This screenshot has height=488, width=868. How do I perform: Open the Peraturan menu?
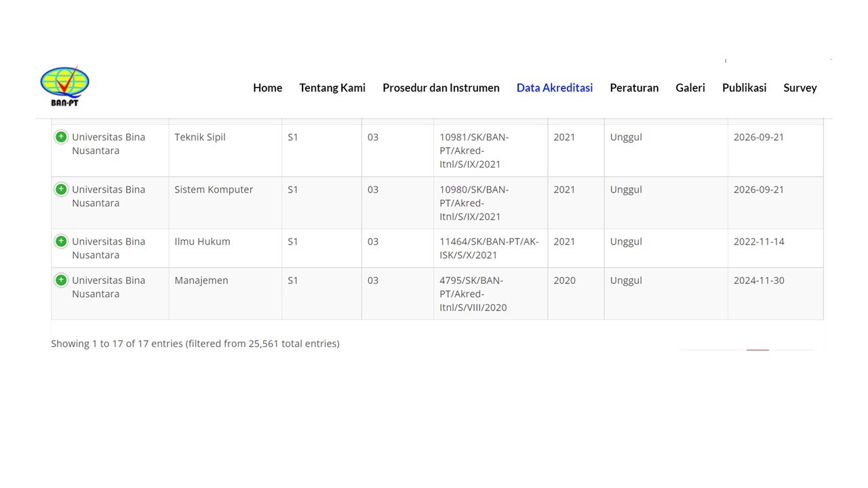(x=634, y=87)
